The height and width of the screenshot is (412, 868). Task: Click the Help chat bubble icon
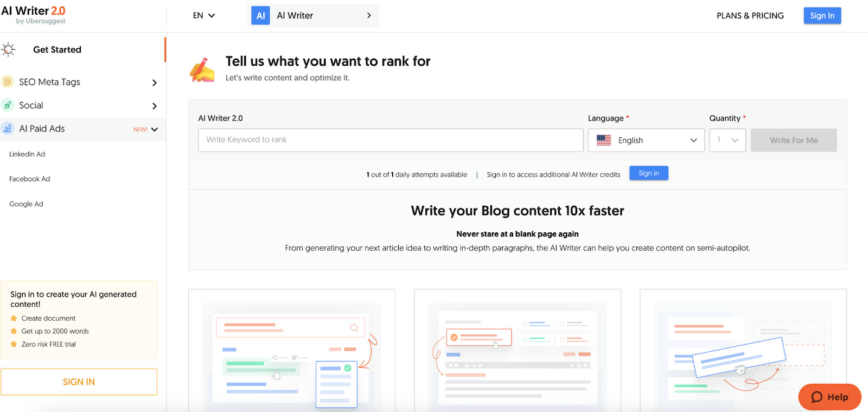click(x=816, y=397)
